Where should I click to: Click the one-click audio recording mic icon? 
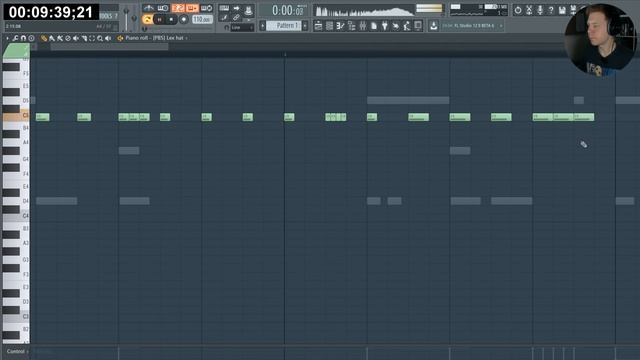coord(540,10)
